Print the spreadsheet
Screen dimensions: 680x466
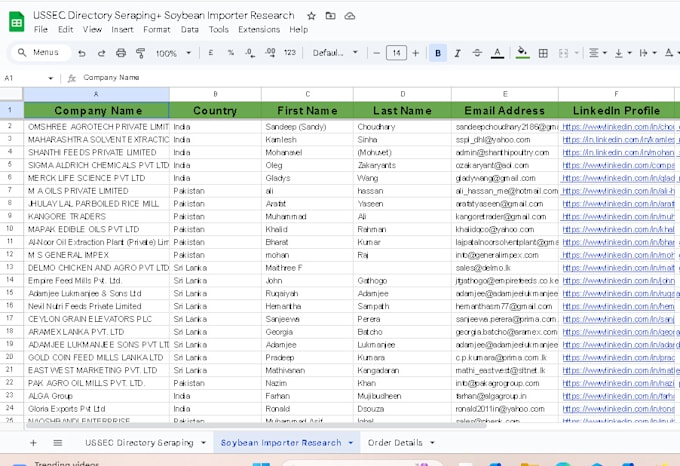pos(121,53)
